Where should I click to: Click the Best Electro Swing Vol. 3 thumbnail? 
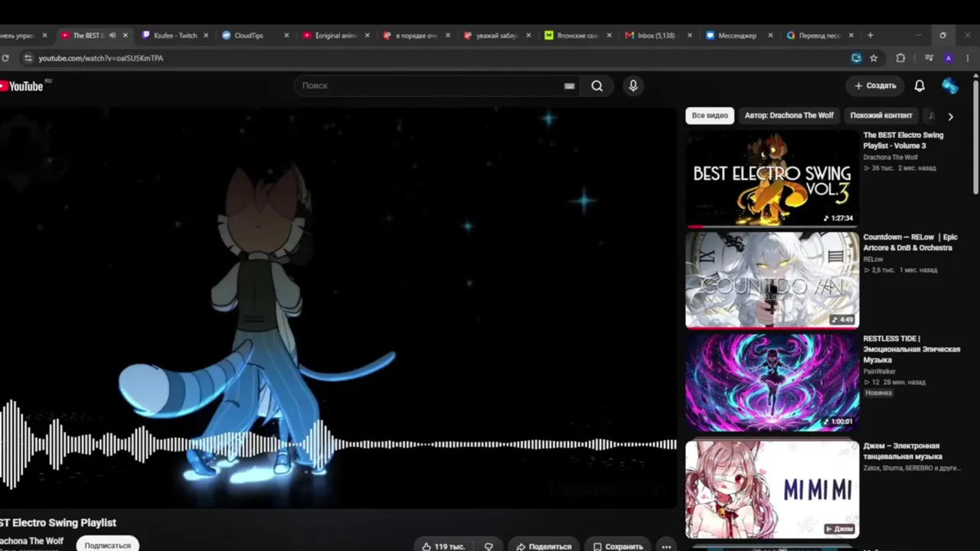(772, 178)
